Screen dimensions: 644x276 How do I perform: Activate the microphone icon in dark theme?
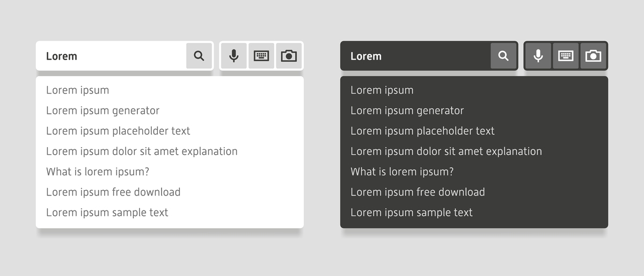[x=538, y=56]
